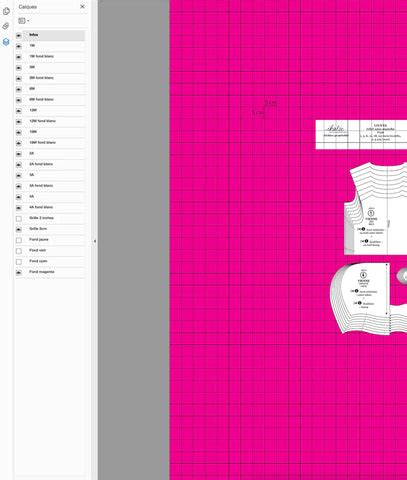Hide the Fond magenta layer eye icon
Screen dimensions: 407x480
tap(19, 272)
